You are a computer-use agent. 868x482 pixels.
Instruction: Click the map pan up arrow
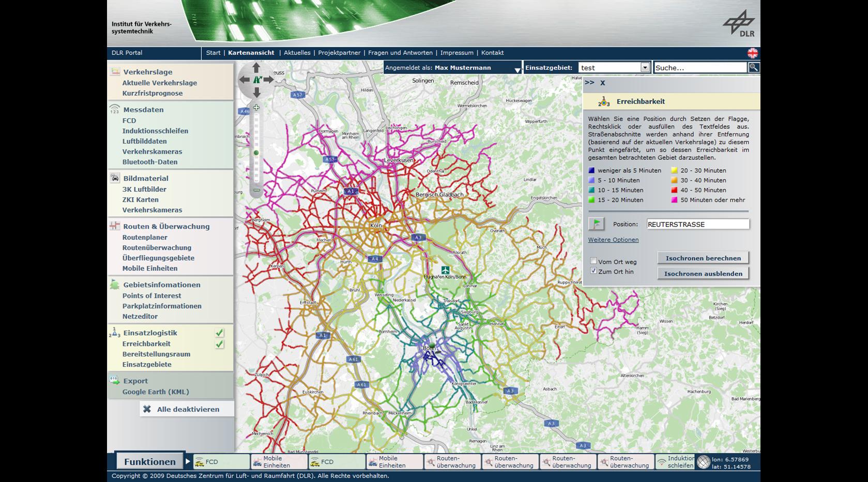256,68
